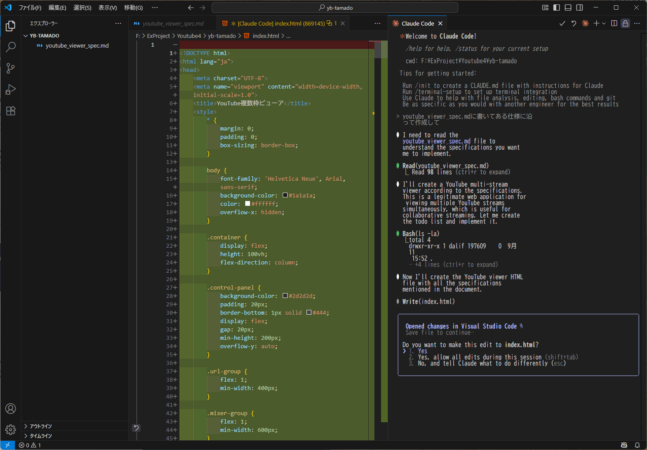Discard changes with the revert arrow icon

point(574,24)
